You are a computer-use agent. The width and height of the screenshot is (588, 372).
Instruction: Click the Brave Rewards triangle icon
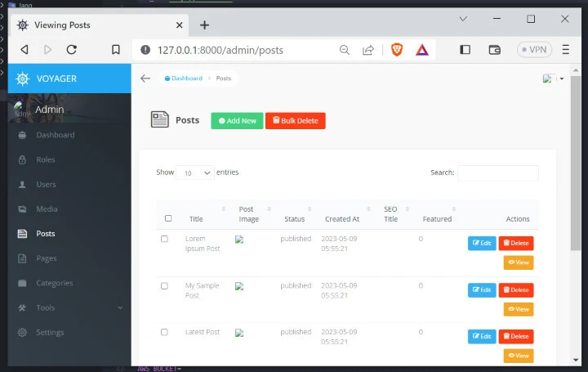(422, 50)
